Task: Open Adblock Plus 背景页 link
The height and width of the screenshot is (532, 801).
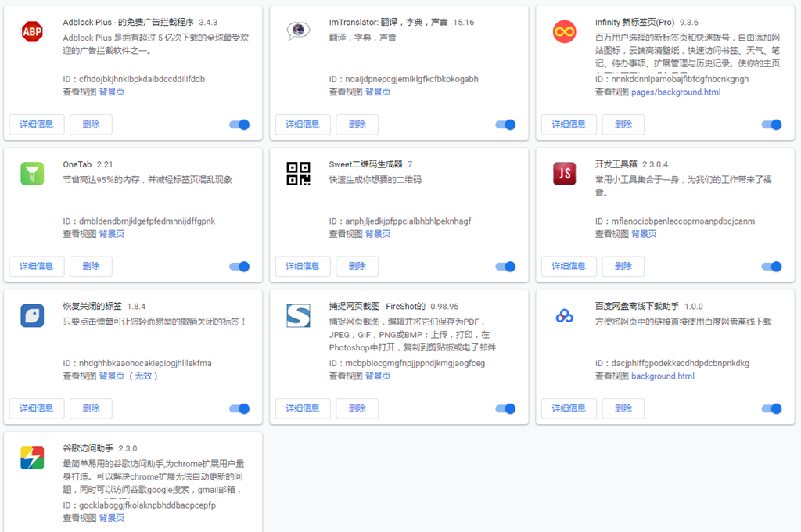Action: pyautogui.click(x=112, y=92)
